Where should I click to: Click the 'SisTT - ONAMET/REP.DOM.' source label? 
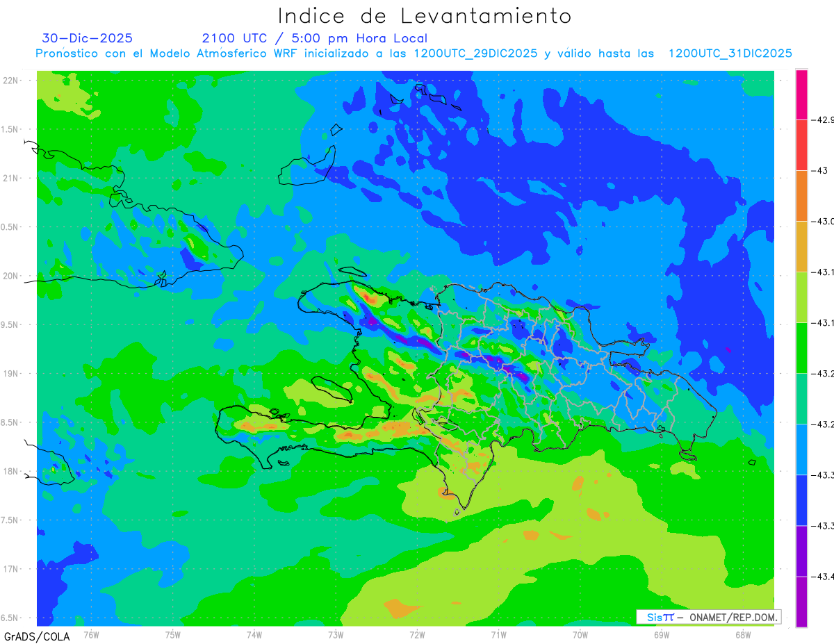click(x=709, y=617)
